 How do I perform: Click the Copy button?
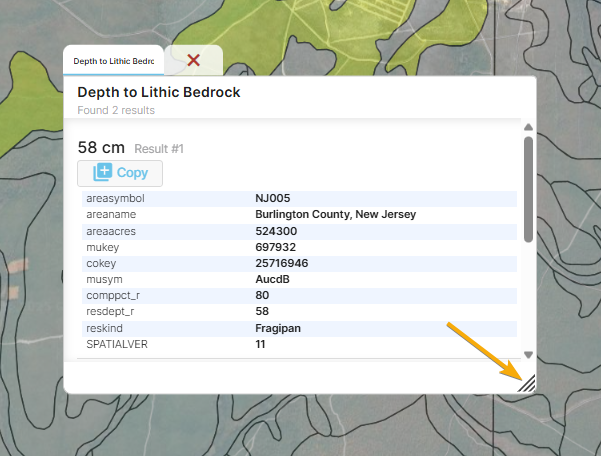(x=120, y=173)
